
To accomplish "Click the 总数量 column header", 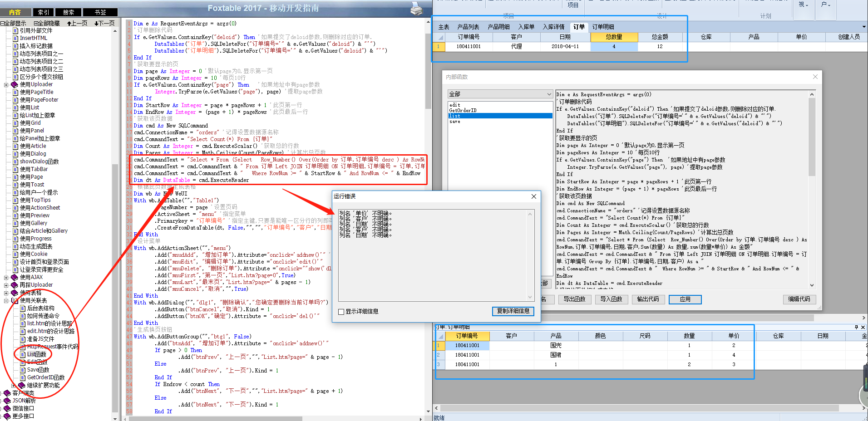I will pos(614,37).
